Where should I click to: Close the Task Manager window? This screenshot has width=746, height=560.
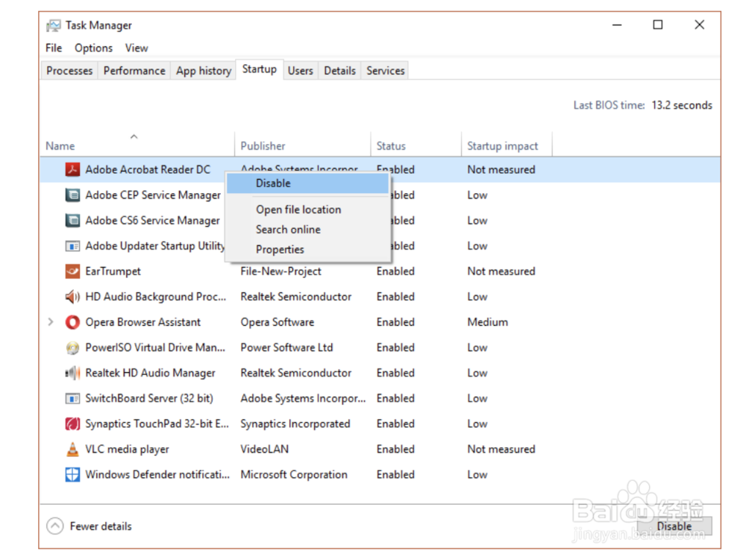pyautogui.click(x=699, y=25)
